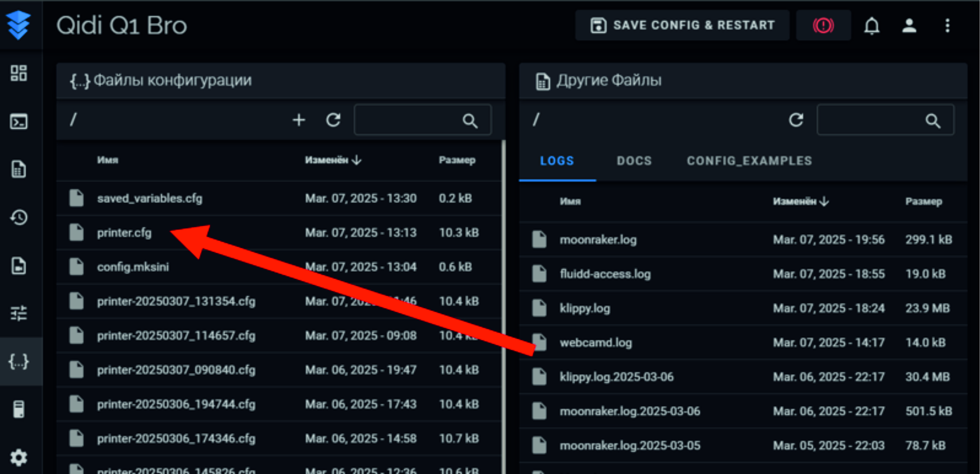Trigger the red emergency stop icon
The height and width of the screenshot is (474, 980).
tap(823, 25)
